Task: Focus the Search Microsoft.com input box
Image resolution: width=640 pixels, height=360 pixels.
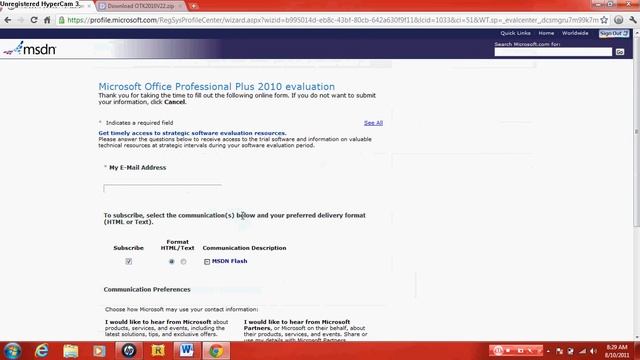Action: [x=553, y=52]
